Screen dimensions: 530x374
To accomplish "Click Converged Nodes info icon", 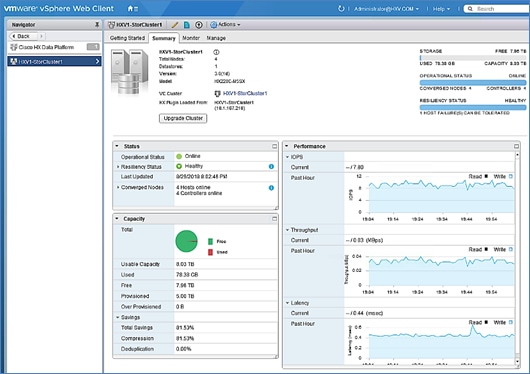I will click(271, 188).
